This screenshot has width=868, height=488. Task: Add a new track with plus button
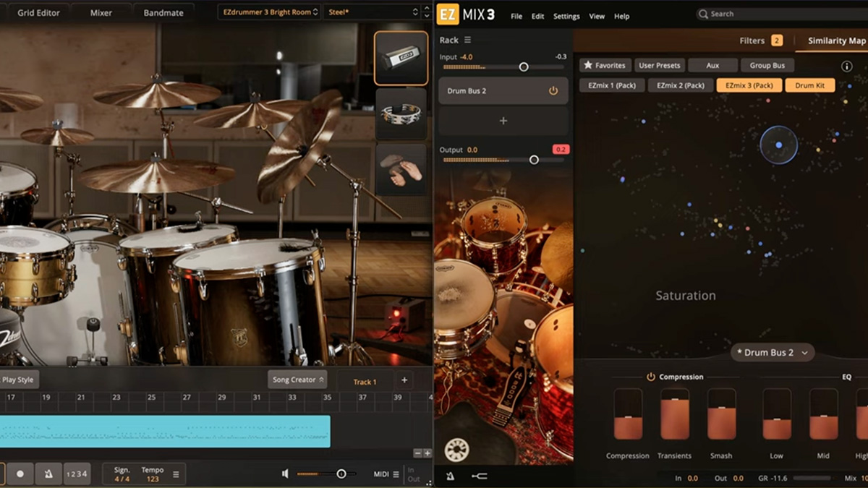(x=404, y=380)
